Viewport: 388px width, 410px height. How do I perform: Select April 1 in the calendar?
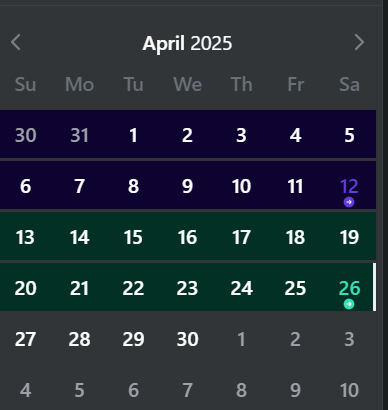(133, 135)
